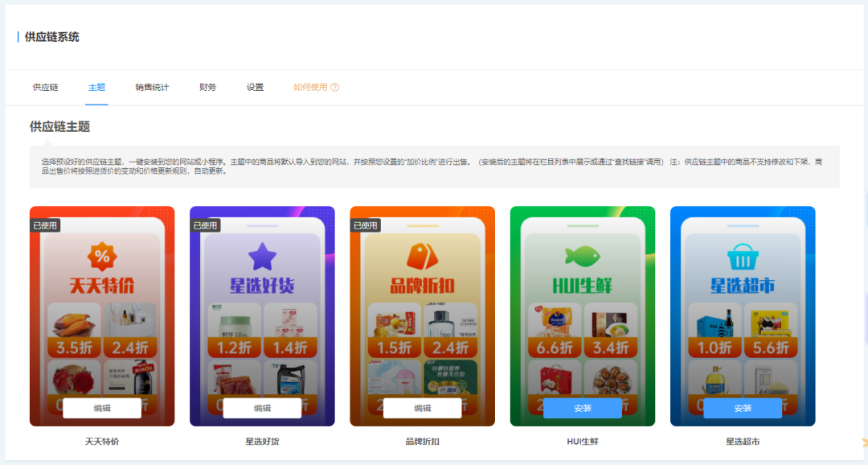Click the 供应链系统 page title
The image size is (868, 465).
[52, 37]
